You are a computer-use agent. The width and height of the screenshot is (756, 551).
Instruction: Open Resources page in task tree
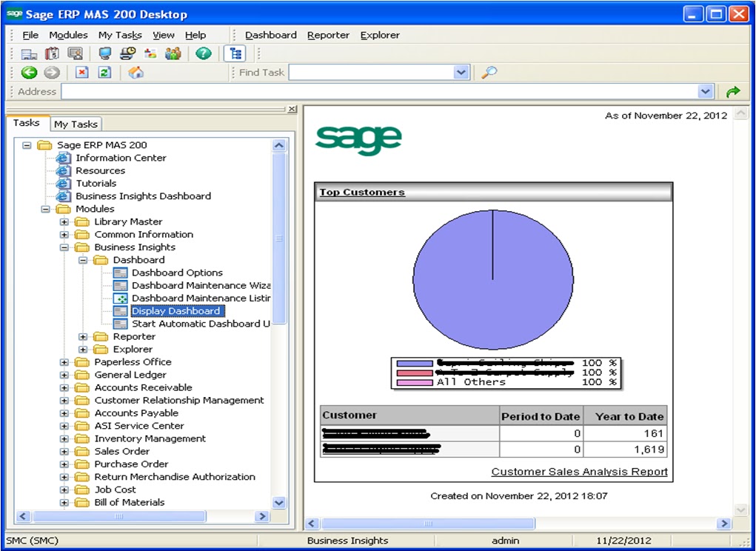100,170
